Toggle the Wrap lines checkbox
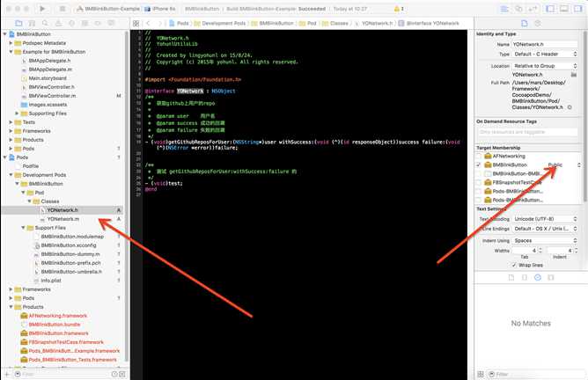The height and width of the screenshot is (380, 588). pos(514,265)
